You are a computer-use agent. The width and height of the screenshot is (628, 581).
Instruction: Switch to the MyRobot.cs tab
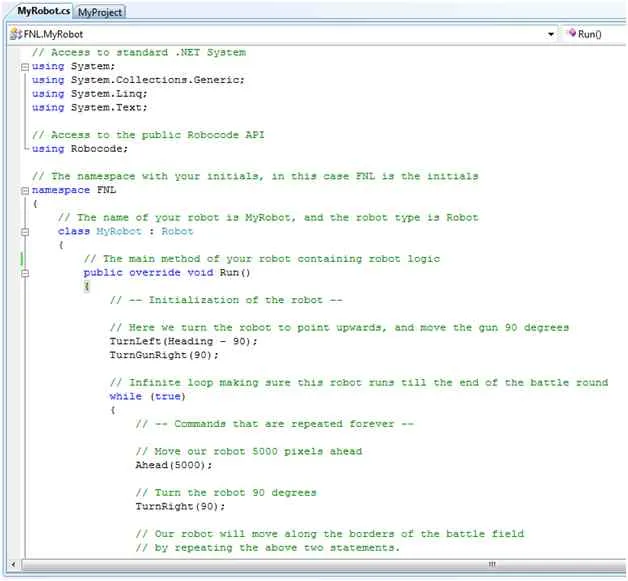(x=43, y=11)
